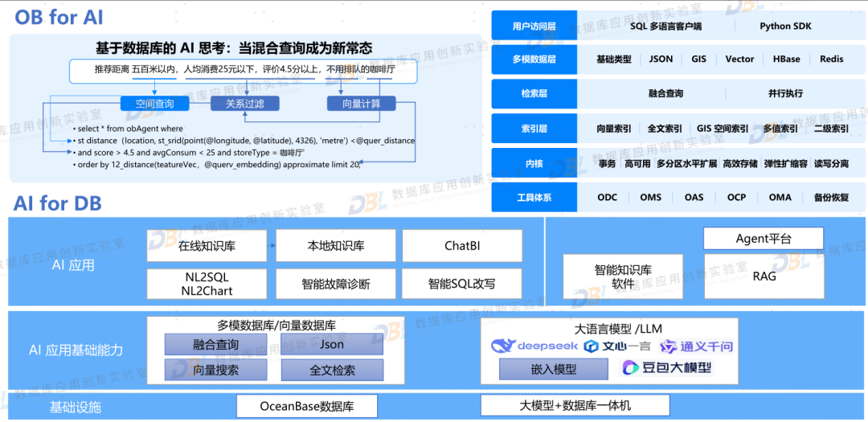Select the 空间查询 box

pos(154,104)
